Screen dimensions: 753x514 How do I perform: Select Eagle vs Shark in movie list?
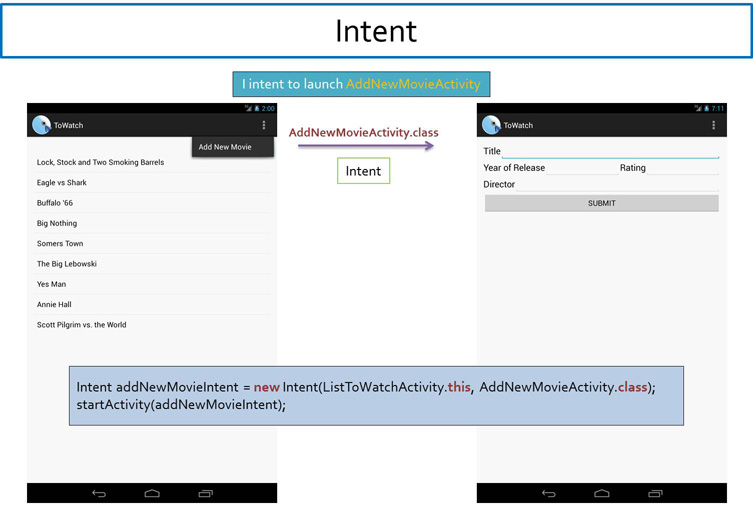click(62, 183)
